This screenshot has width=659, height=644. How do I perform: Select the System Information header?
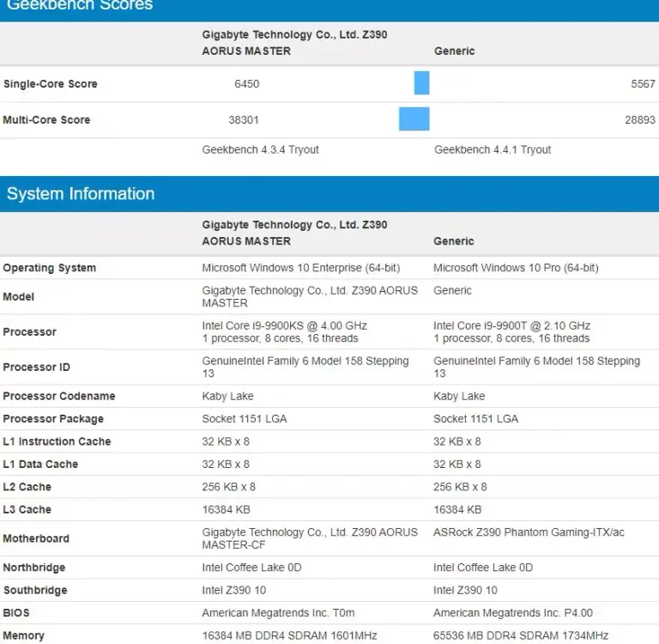(81, 193)
